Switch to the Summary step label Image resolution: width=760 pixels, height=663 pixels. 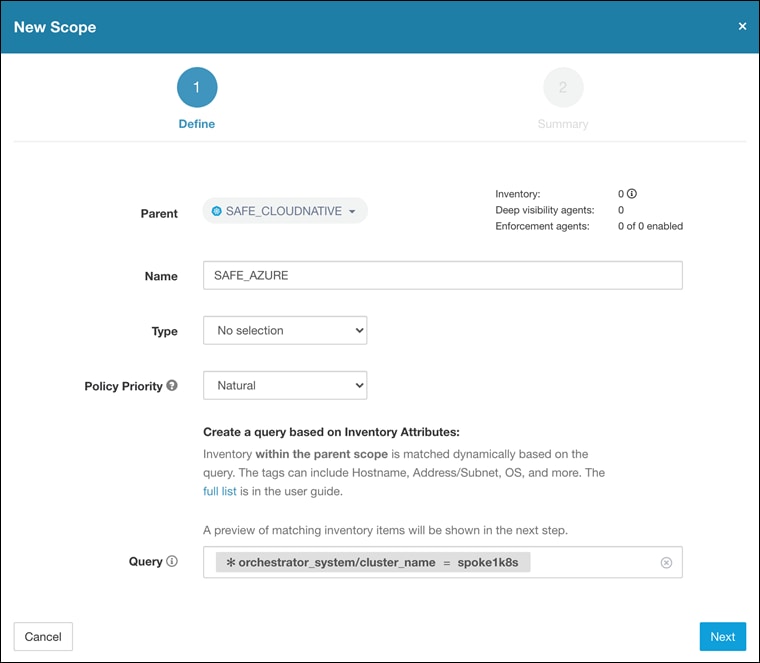563,124
